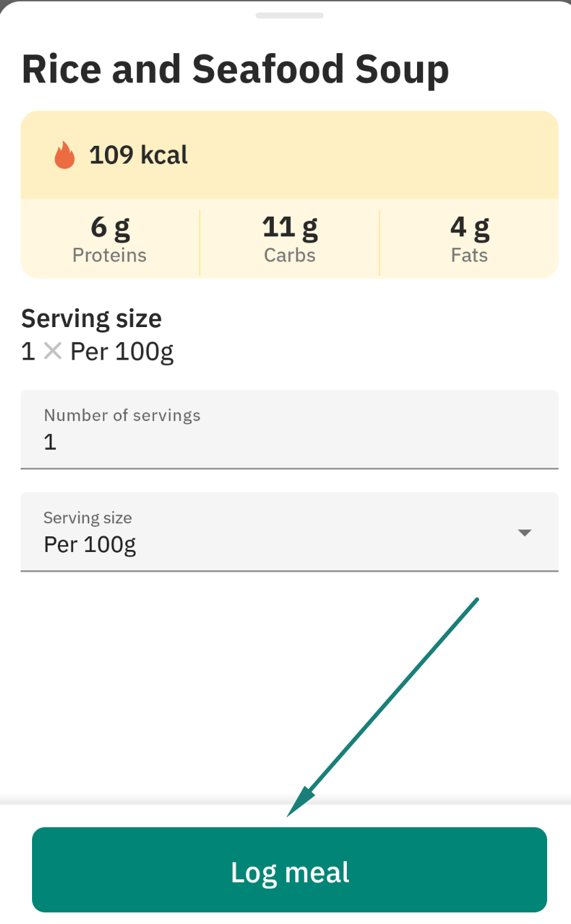571x924 pixels.
Task: Tap the 1 × Per 100g summary text
Action: point(97,352)
